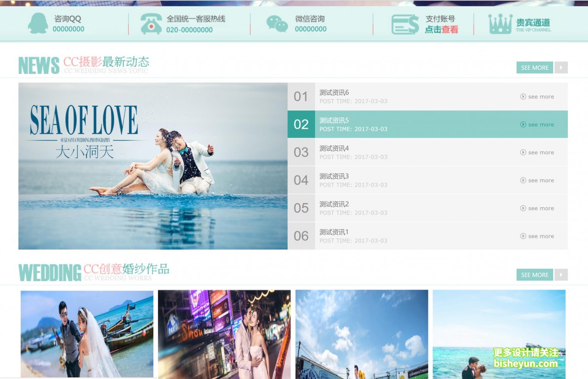This screenshot has height=379, width=588.
Task: Click the QQ consultation icon
Action: (38, 24)
